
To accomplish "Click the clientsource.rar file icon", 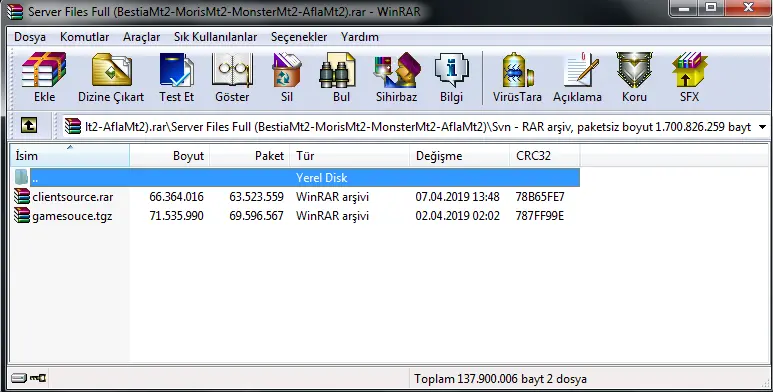I will [22, 196].
